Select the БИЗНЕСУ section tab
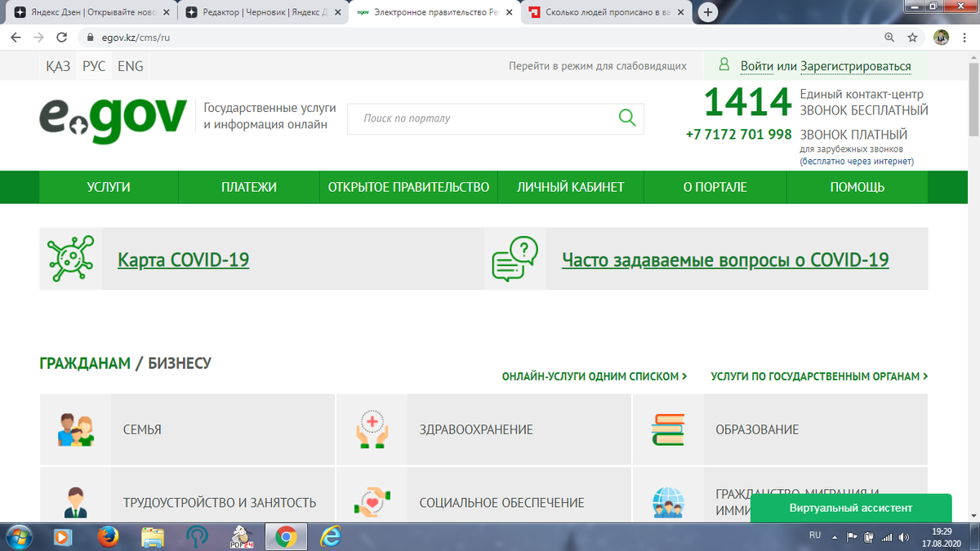 tap(180, 363)
